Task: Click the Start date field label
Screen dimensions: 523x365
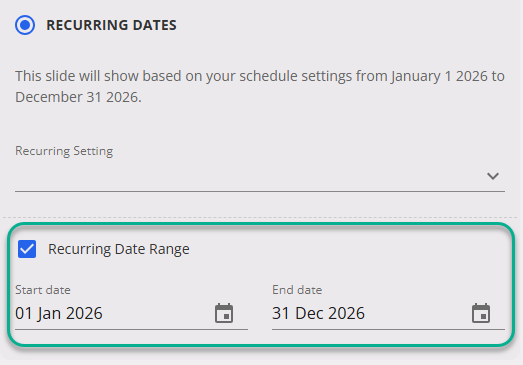Action: [x=43, y=290]
